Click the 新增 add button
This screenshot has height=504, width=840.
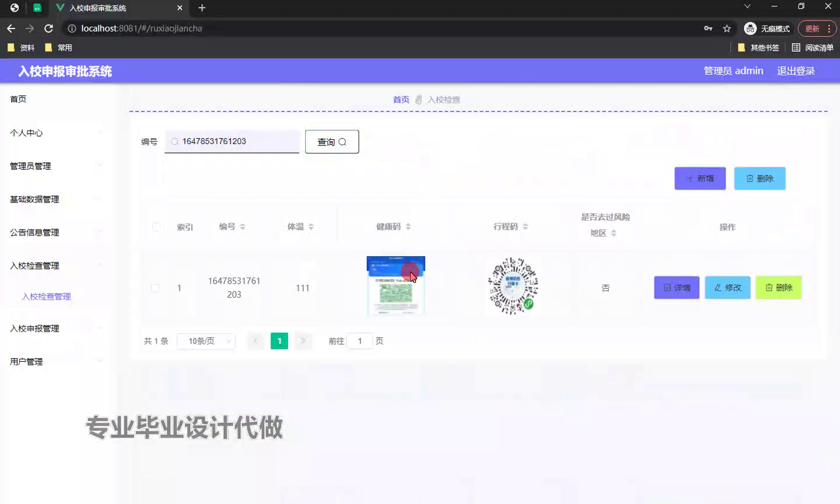point(700,178)
